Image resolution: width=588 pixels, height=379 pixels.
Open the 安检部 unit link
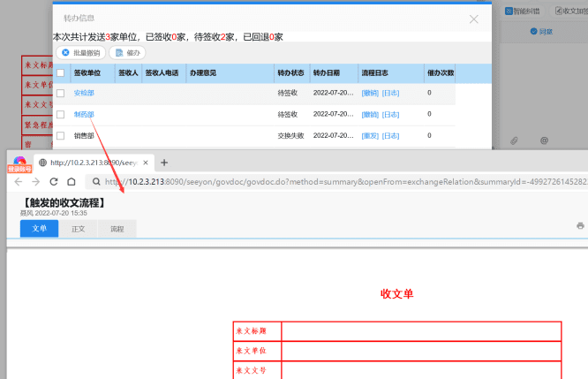84,93
